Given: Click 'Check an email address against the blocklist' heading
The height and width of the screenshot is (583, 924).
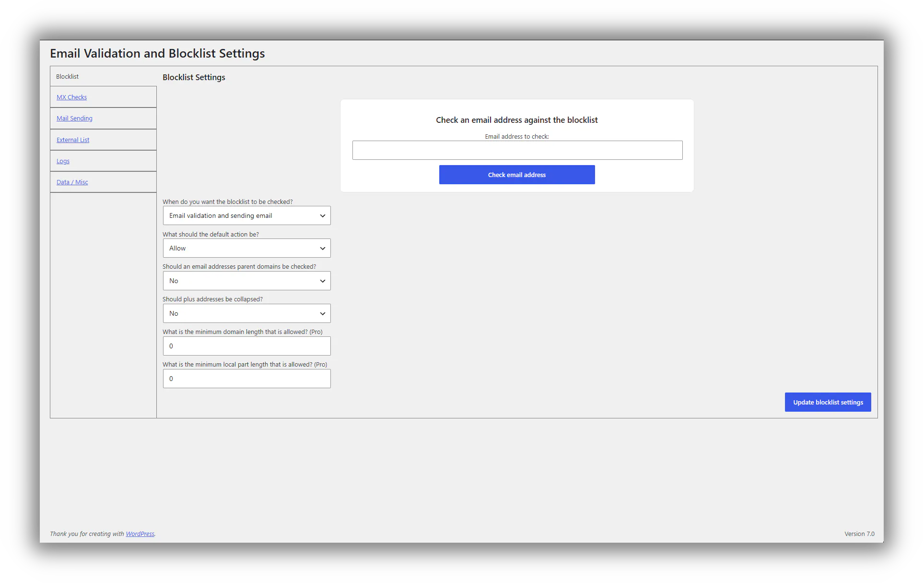Looking at the screenshot, I should (517, 120).
